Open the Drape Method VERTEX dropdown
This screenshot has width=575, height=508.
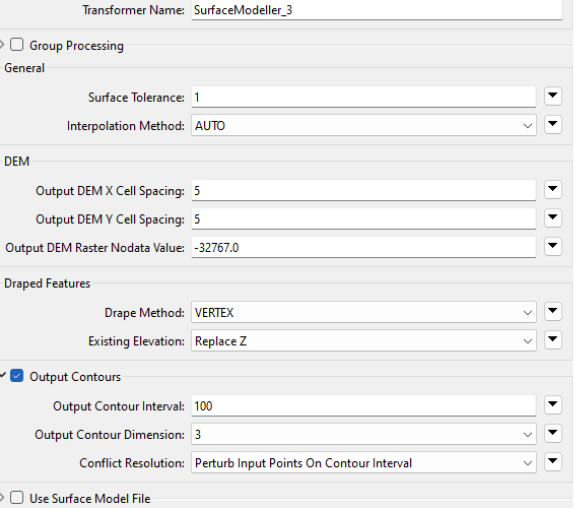coord(364,313)
